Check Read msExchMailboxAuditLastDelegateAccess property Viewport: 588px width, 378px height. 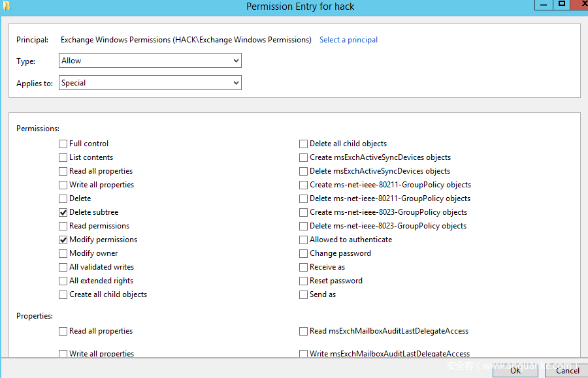point(304,331)
